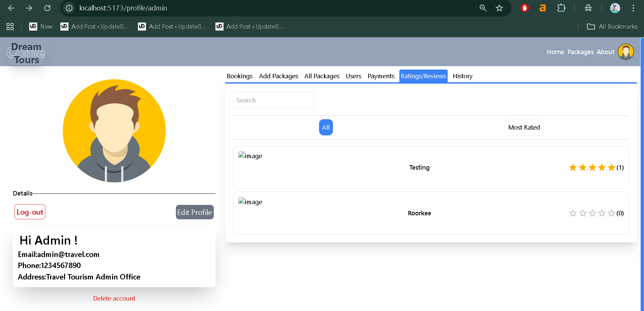Bookmark this page with the star icon

[x=499, y=8]
